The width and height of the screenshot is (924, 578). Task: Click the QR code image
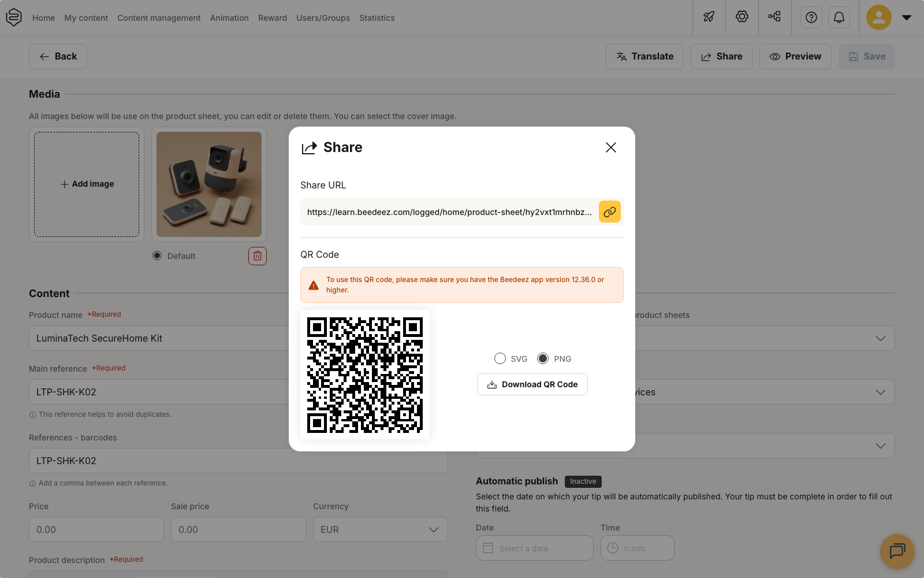(365, 375)
